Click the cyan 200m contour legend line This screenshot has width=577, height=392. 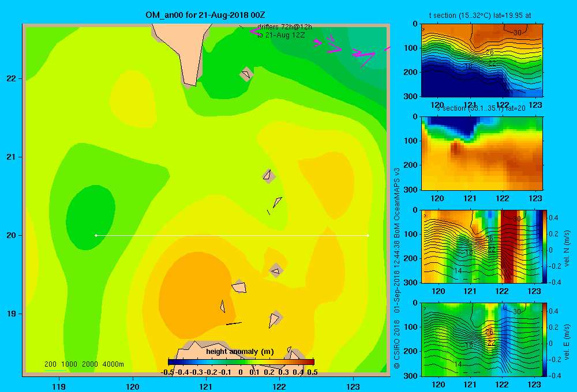pos(55,370)
